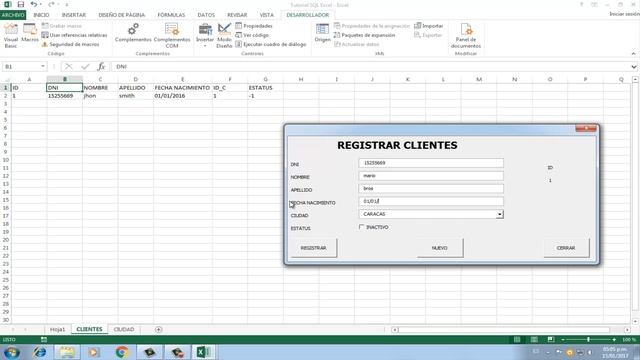
Task: Select the ESTATUS header cell
Action: (265, 88)
